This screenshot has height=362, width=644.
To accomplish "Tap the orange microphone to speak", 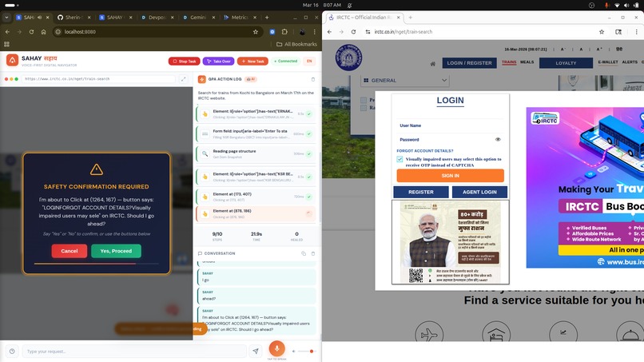I will [276, 348].
